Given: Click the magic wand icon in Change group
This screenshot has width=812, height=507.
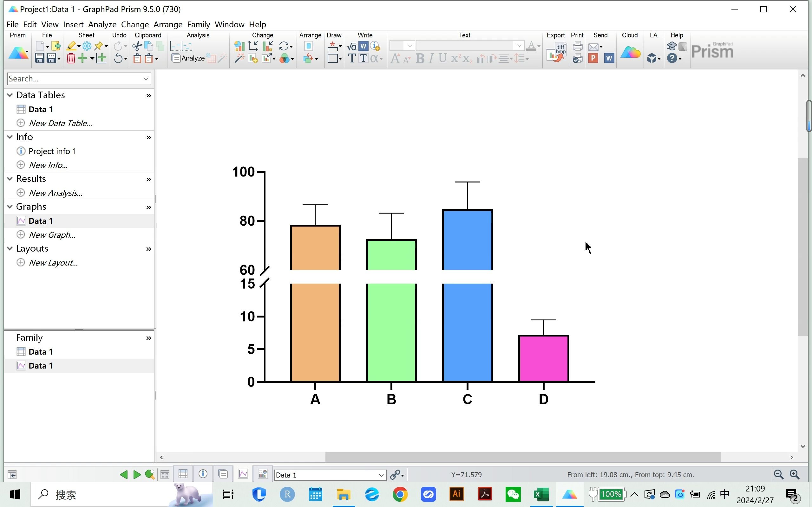Looking at the screenshot, I should point(239,59).
